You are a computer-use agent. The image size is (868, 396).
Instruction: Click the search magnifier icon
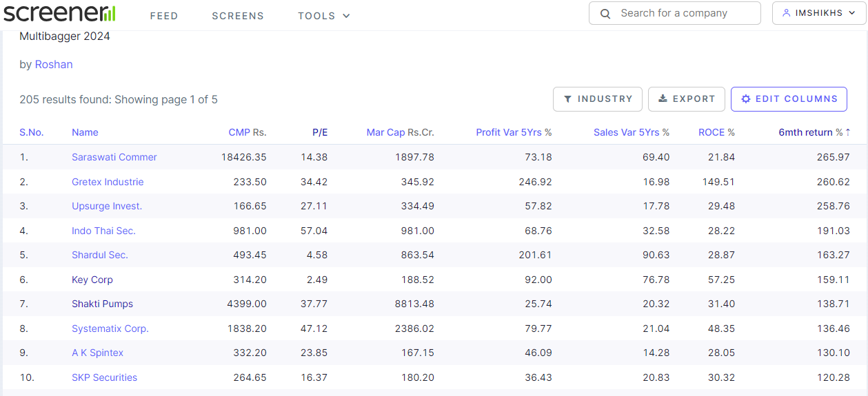coord(605,14)
